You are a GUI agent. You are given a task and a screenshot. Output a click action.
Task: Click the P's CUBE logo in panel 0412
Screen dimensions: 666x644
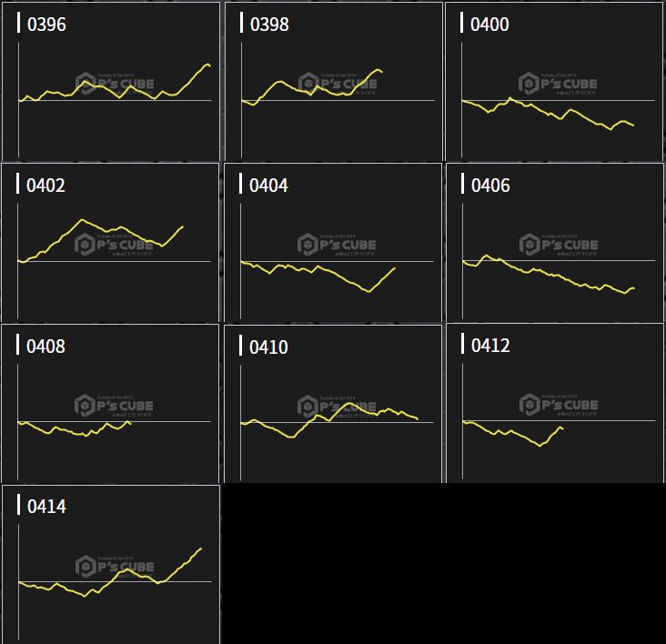point(558,405)
